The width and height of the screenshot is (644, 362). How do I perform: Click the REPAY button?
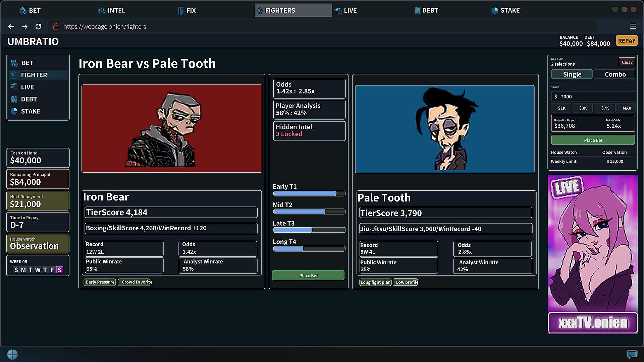627,41
